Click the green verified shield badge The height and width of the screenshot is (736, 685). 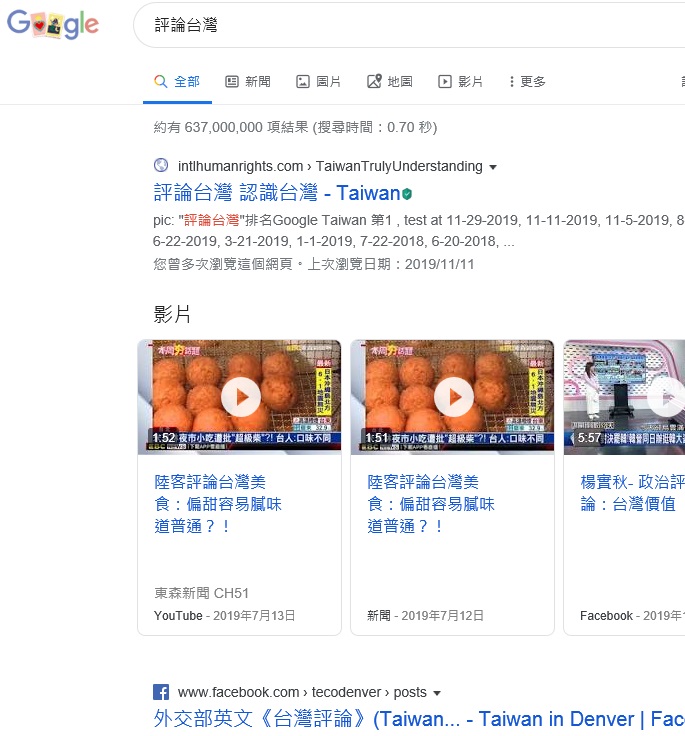[407, 193]
